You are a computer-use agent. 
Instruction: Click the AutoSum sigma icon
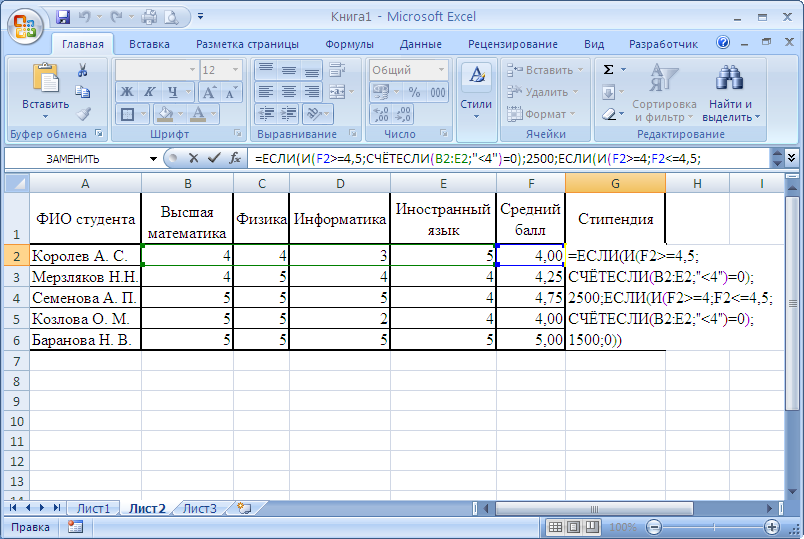click(x=609, y=69)
